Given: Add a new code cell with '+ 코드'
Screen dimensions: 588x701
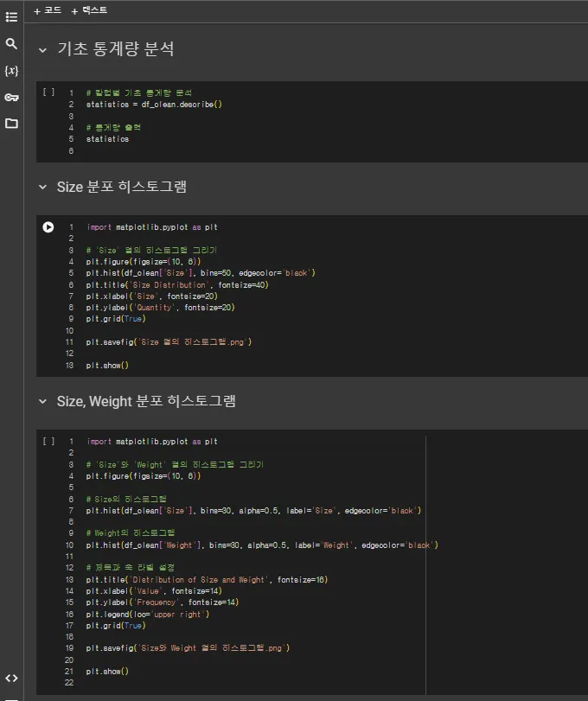Looking at the screenshot, I should point(48,10).
